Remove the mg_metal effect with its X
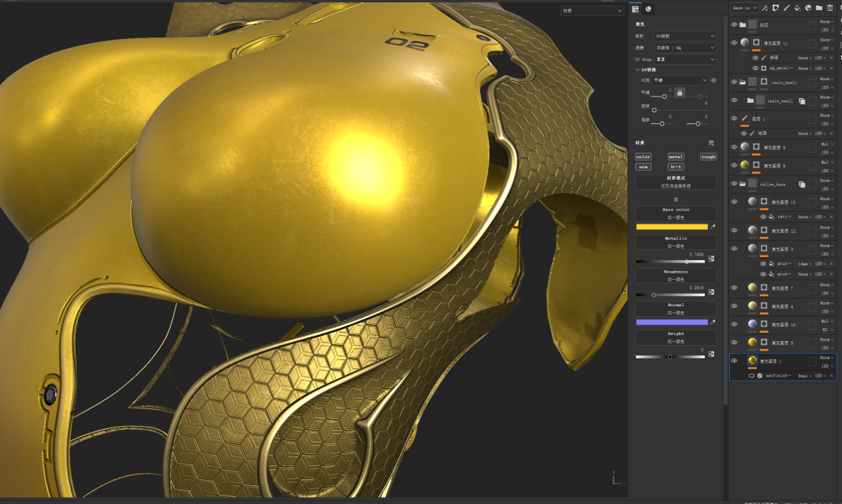 [x=831, y=69]
